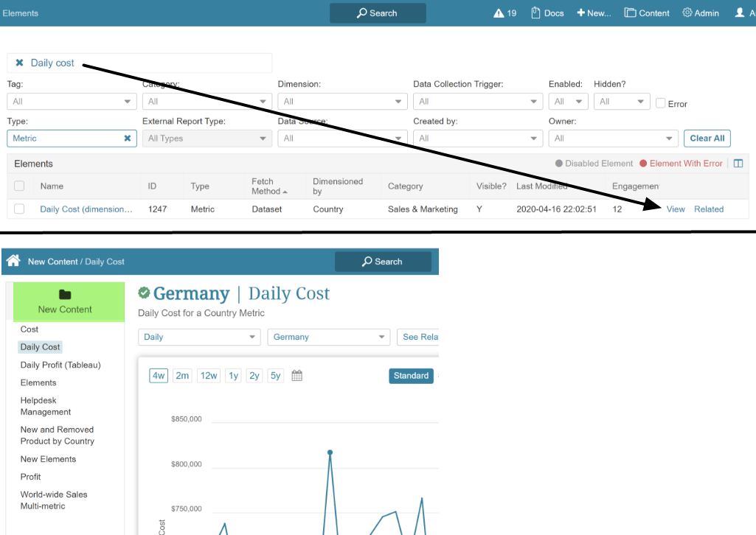Viewport: 756px width, 535px height.
Task: Select New Elements in sidebar
Action: (x=48, y=459)
